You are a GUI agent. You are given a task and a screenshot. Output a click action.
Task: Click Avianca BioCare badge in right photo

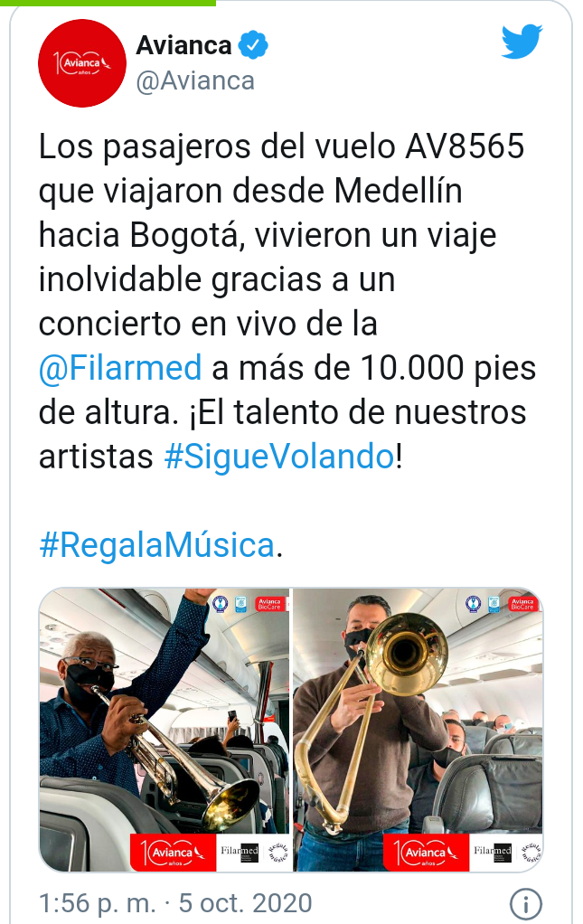click(x=522, y=603)
